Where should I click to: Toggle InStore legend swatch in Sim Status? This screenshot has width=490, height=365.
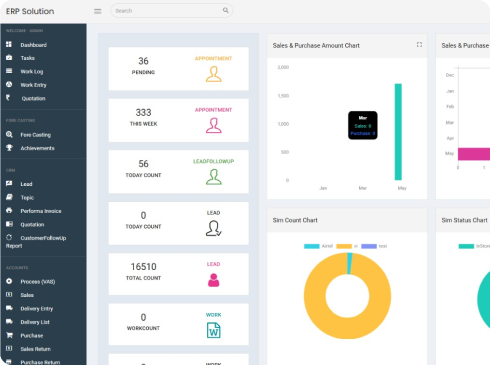pyautogui.click(x=466, y=246)
